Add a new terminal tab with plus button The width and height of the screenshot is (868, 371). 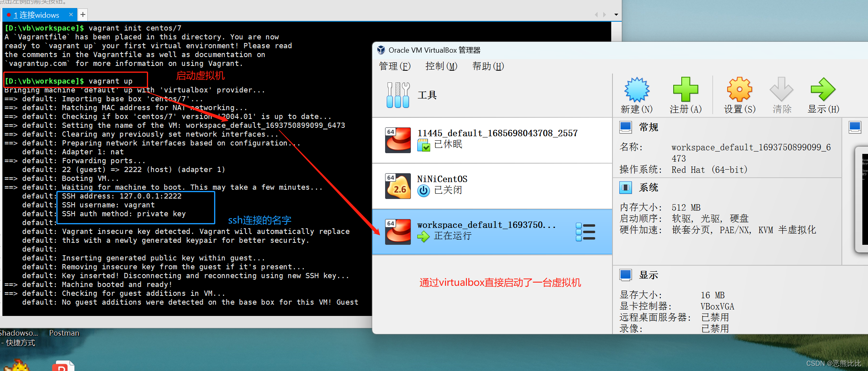[82, 15]
